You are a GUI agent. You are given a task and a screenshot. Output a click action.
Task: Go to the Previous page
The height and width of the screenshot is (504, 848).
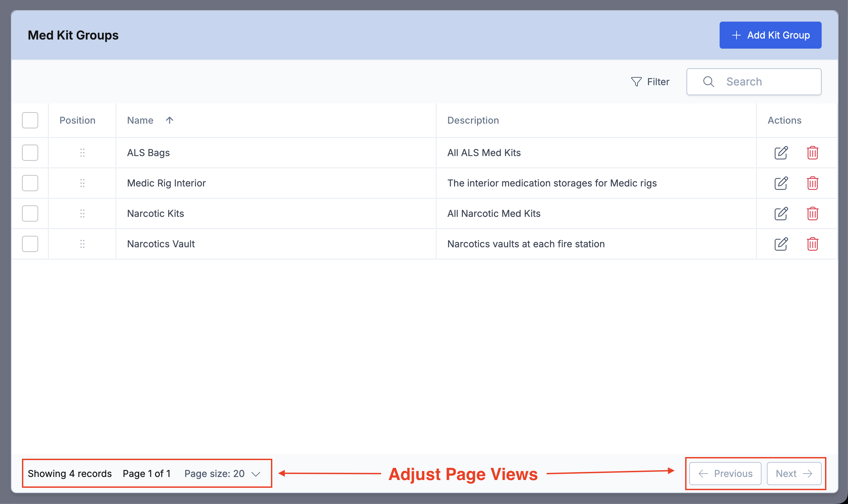[725, 474]
